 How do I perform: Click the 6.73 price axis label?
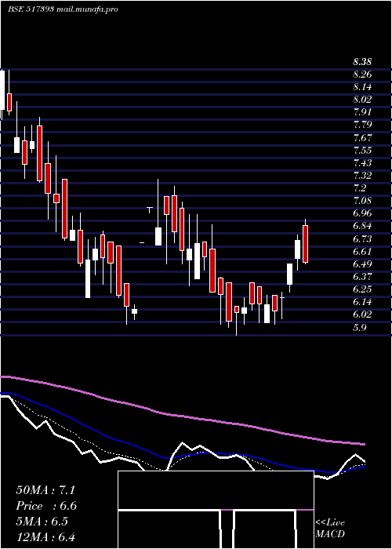(362, 238)
